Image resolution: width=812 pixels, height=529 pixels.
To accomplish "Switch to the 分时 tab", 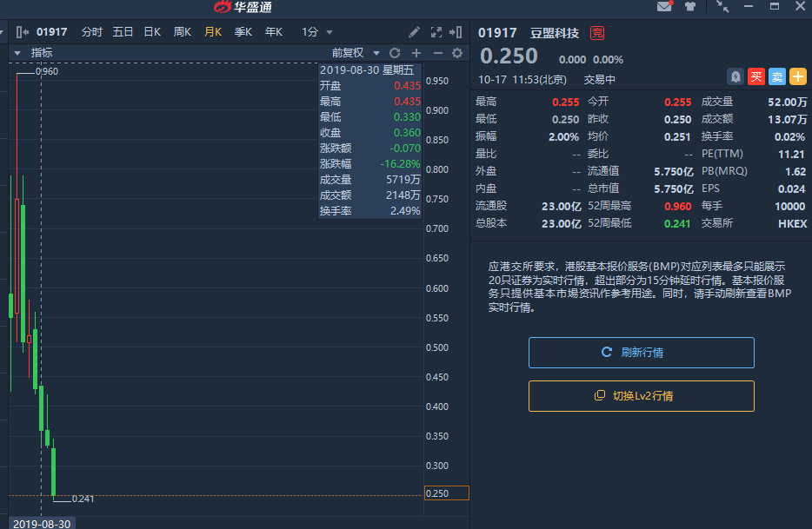I will (x=91, y=32).
